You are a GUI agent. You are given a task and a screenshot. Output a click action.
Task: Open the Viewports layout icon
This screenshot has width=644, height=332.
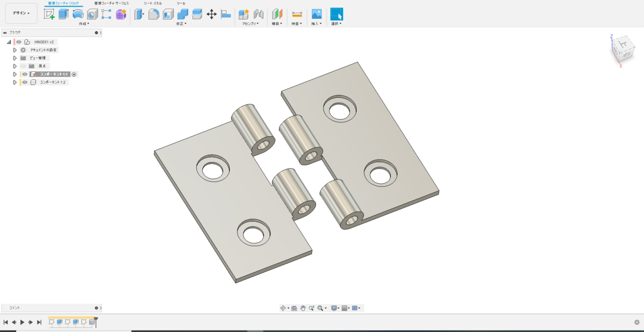pos(355,308)
